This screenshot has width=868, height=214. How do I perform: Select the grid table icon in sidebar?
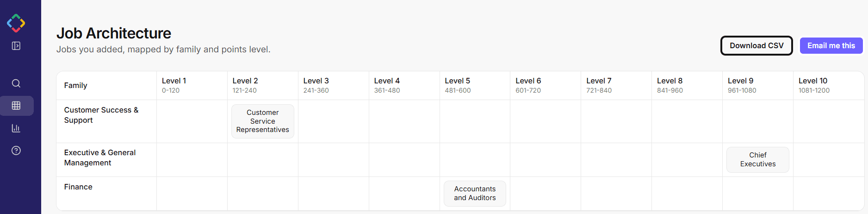tap(16, 106)
